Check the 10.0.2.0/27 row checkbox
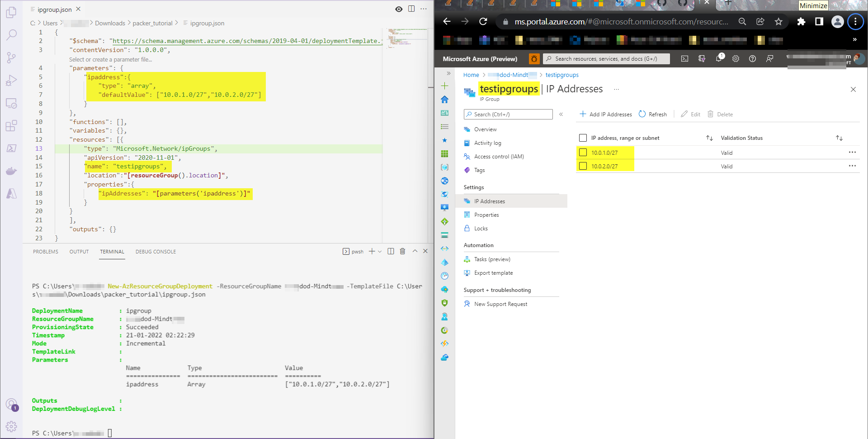The width and height of the screenshot is (868, 439). pos(583,166)
